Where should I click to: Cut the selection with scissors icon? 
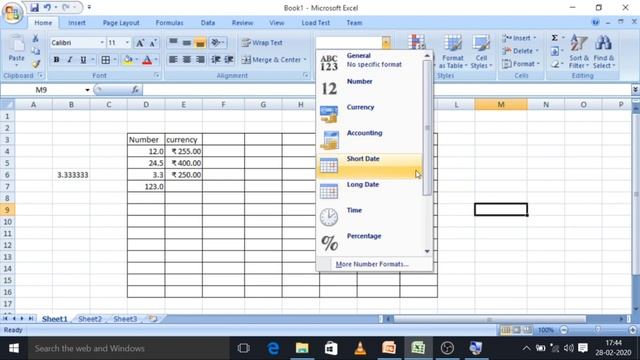(36, 39)
